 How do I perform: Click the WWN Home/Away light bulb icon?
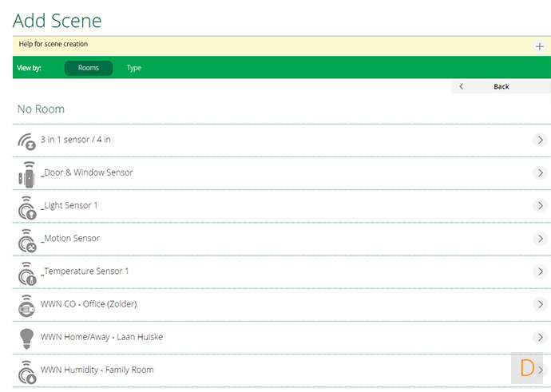click(26, 338)
